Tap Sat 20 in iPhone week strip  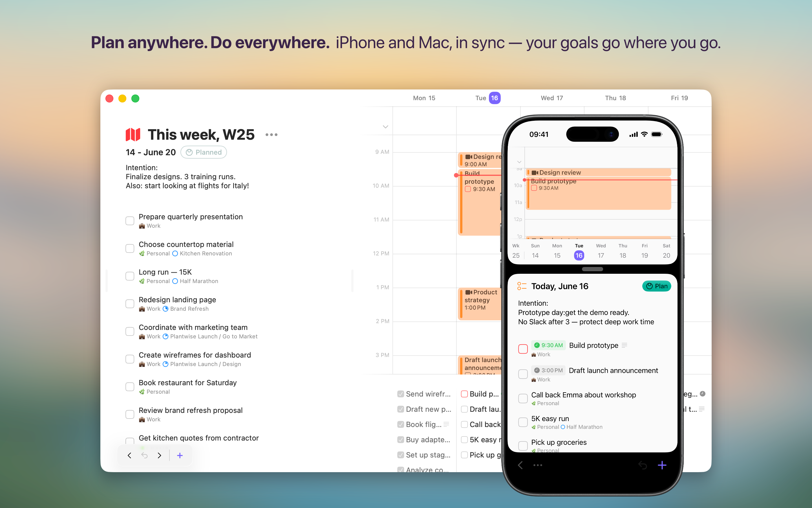point(667,251)
